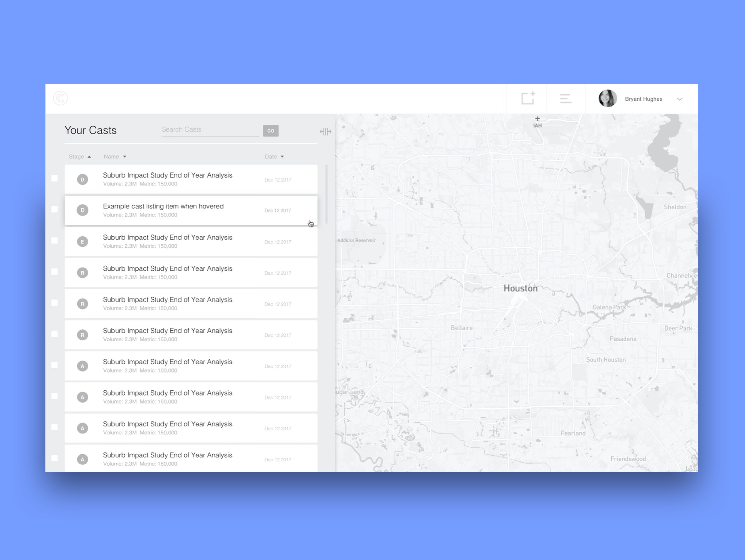Click the E stage badge icon

point(82,241)
